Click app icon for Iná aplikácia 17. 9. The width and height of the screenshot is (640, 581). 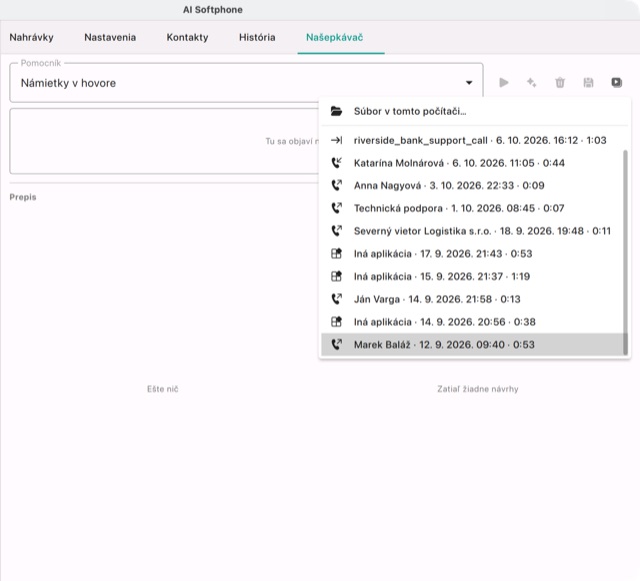(336, 254)
